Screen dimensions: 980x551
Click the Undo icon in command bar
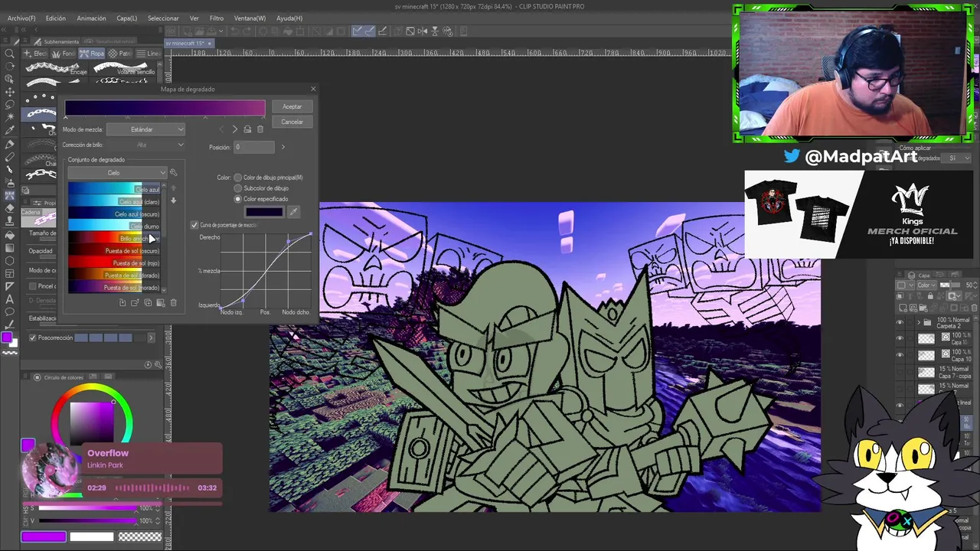[237, 31]
